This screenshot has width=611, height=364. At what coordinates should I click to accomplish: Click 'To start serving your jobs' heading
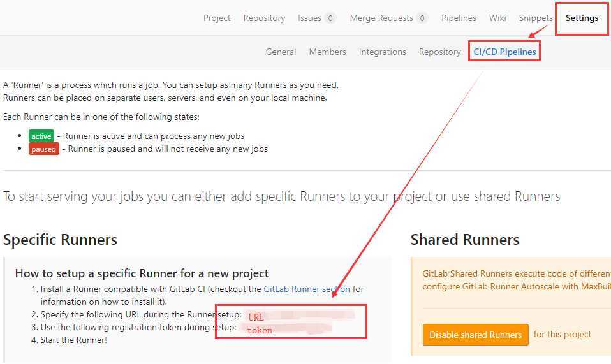(281, 196)
